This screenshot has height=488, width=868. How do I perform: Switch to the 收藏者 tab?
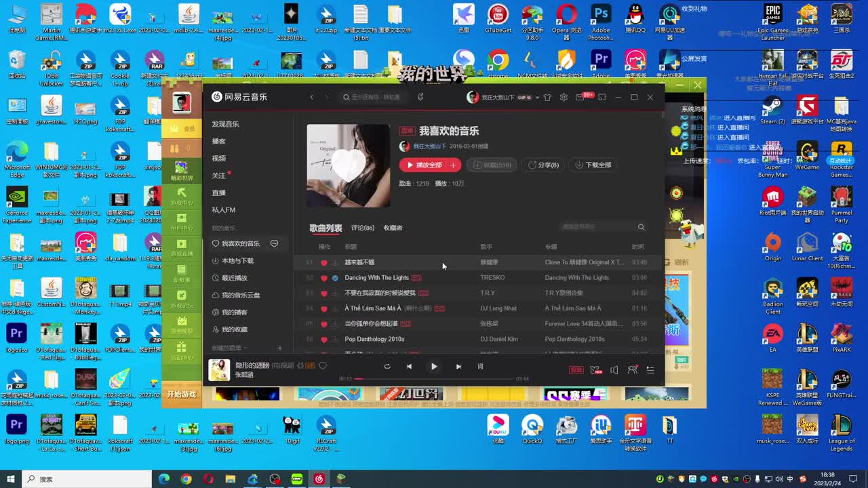click(x=393, y=228)
